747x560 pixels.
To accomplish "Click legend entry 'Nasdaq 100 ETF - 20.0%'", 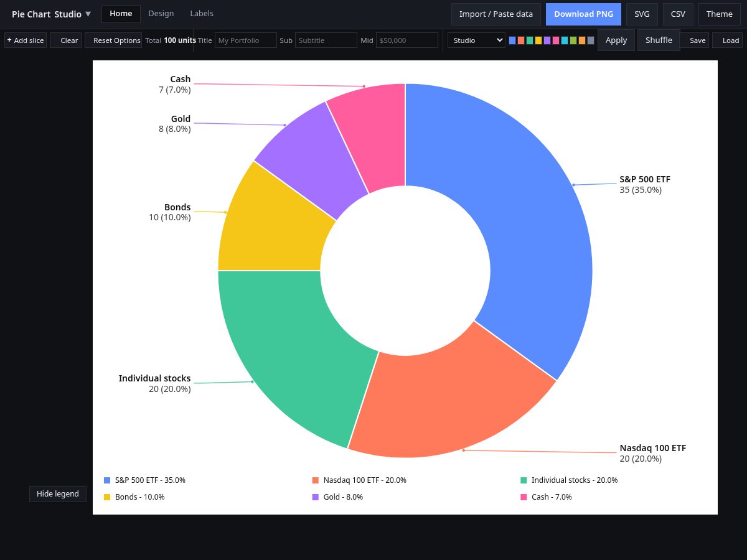I will (359, 480).
